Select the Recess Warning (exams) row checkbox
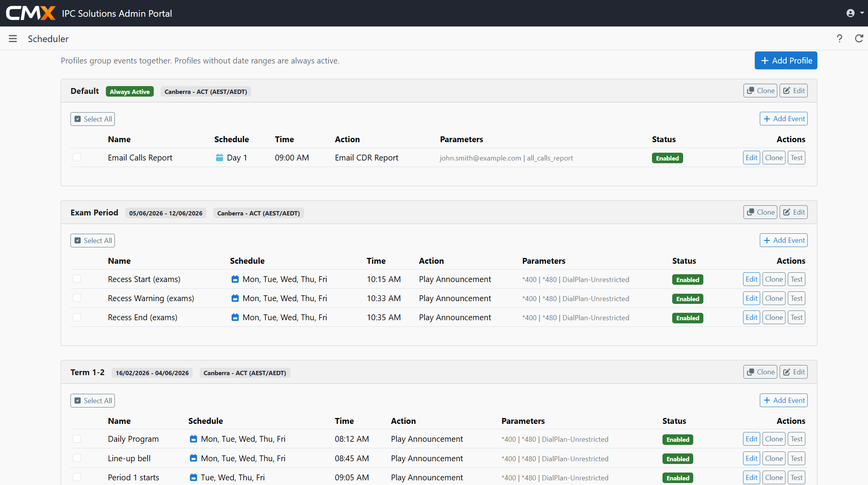Screen dimensions: 868x485 tap(77, 298)
